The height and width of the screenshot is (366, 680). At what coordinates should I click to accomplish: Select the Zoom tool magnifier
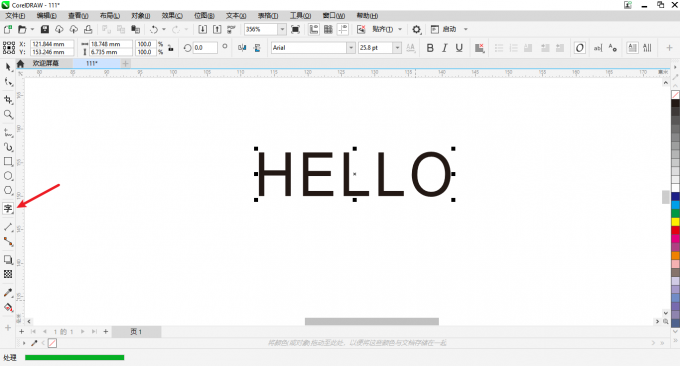(8, 114)
